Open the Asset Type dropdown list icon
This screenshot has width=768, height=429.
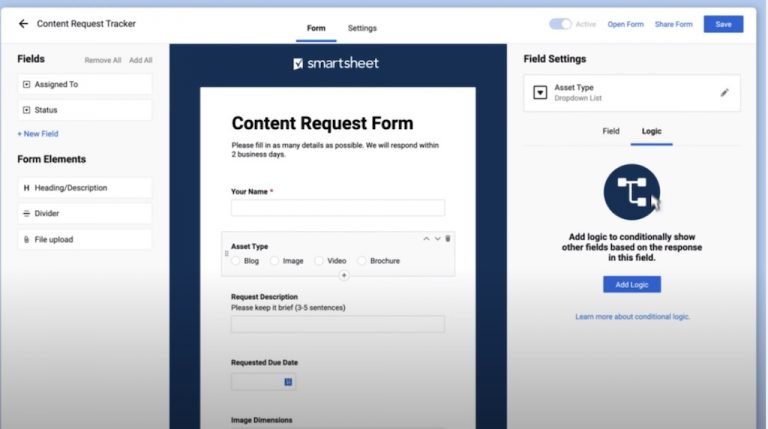pos(540,93)
